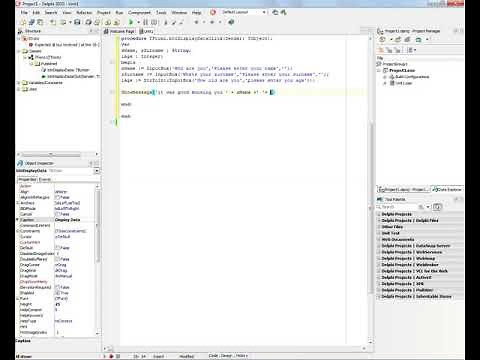
Task: Click the Back navigation arrow in toolbar
Action: click(197, 22)
